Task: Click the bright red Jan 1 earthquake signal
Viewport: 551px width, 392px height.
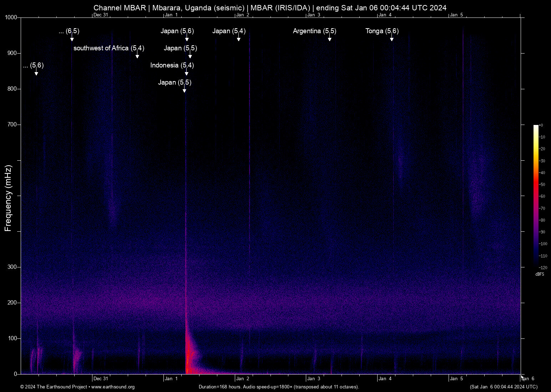Action: [188, 357]
